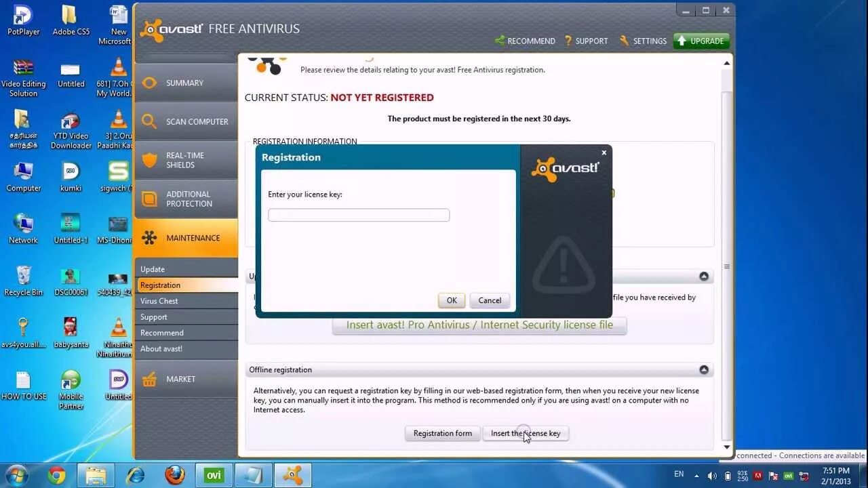Show hidden tray icons arrow

coord(697,476)
